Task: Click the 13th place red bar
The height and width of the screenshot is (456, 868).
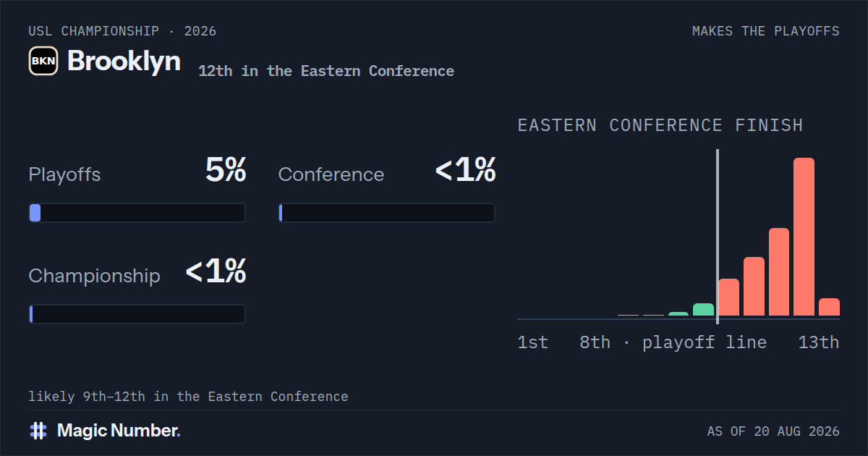Action: 829,307
